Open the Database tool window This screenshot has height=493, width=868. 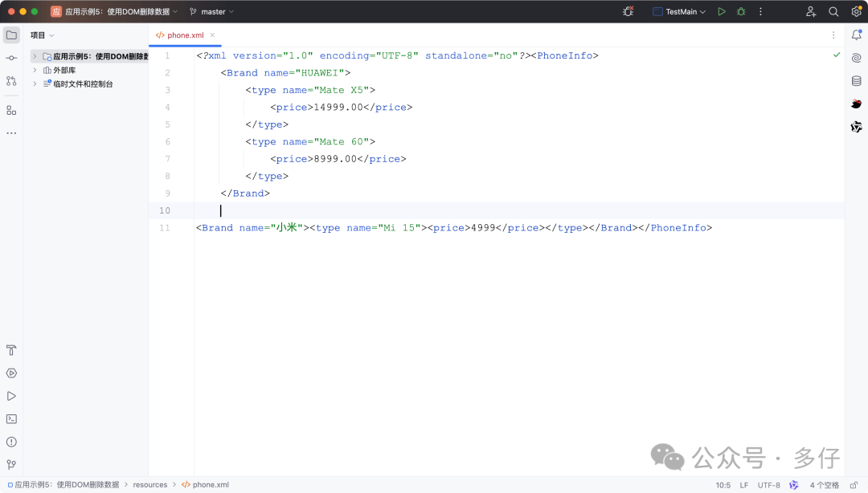857,81
